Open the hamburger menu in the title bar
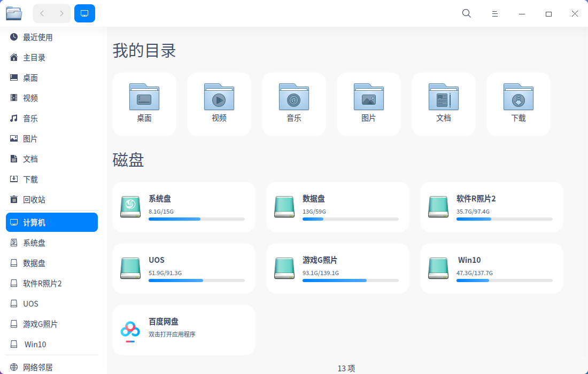 coord(495,13)
